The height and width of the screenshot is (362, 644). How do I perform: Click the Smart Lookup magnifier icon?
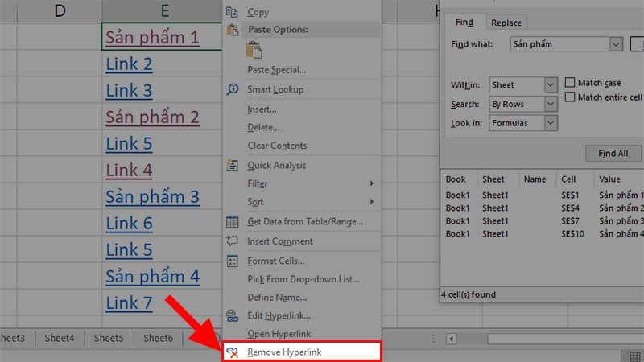click(x=232, y=89)
